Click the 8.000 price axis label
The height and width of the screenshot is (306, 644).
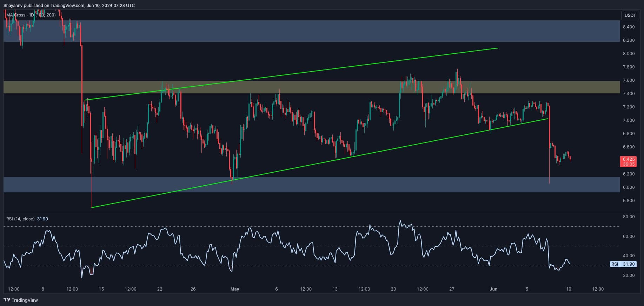coord(629,54)
